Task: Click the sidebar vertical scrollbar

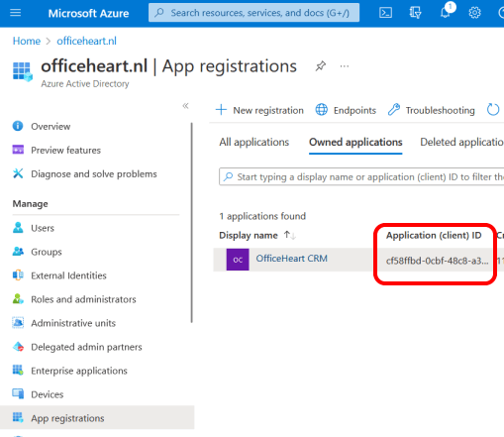Action: (x=191, y=223)
